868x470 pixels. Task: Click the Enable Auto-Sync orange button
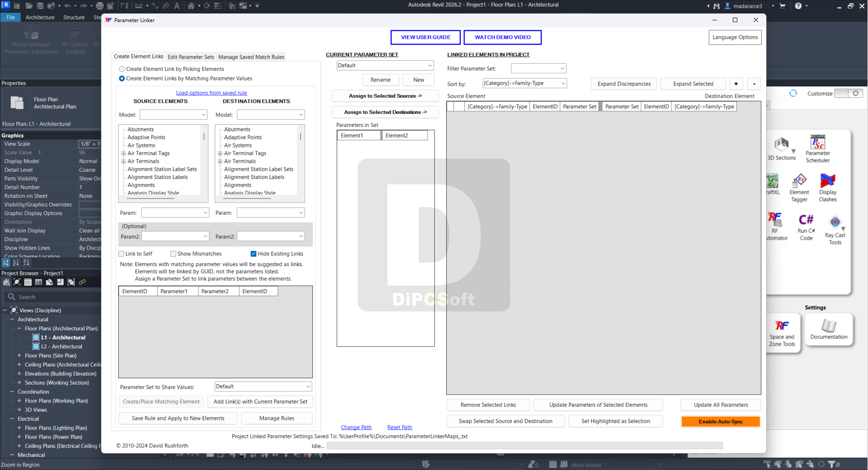pyautogui.click(x=721, y=422)
